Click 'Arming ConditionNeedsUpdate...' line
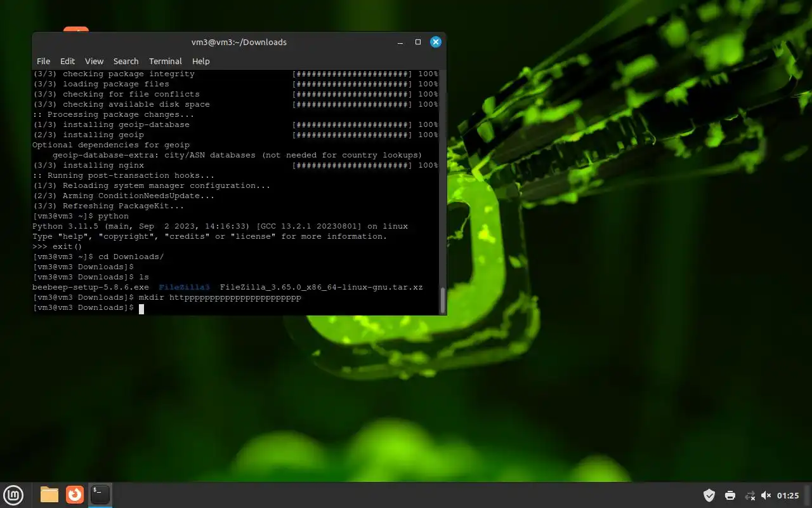 124,196
